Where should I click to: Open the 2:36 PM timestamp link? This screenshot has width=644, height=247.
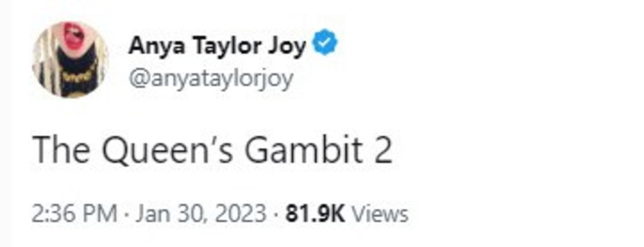click(x=75, y=214)
